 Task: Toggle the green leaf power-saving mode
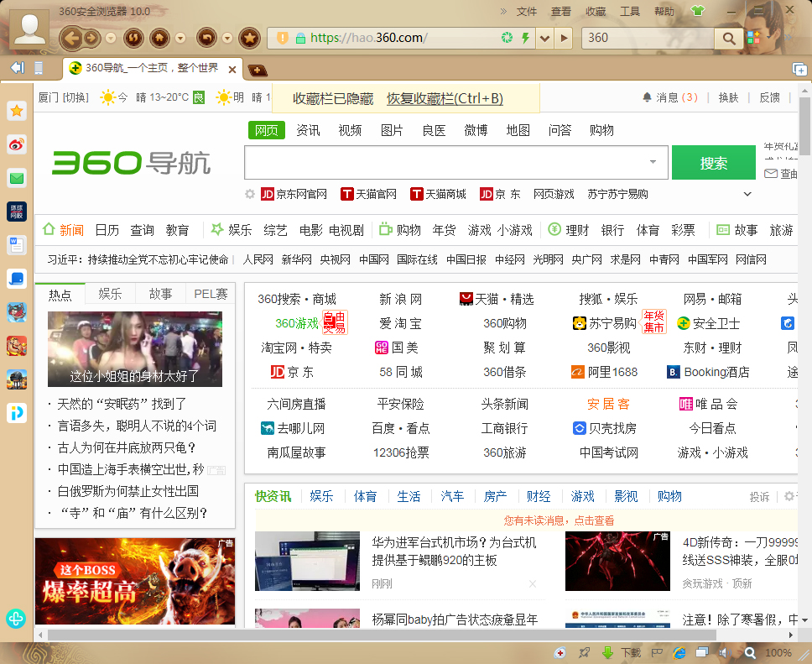(x=699, y=11)
